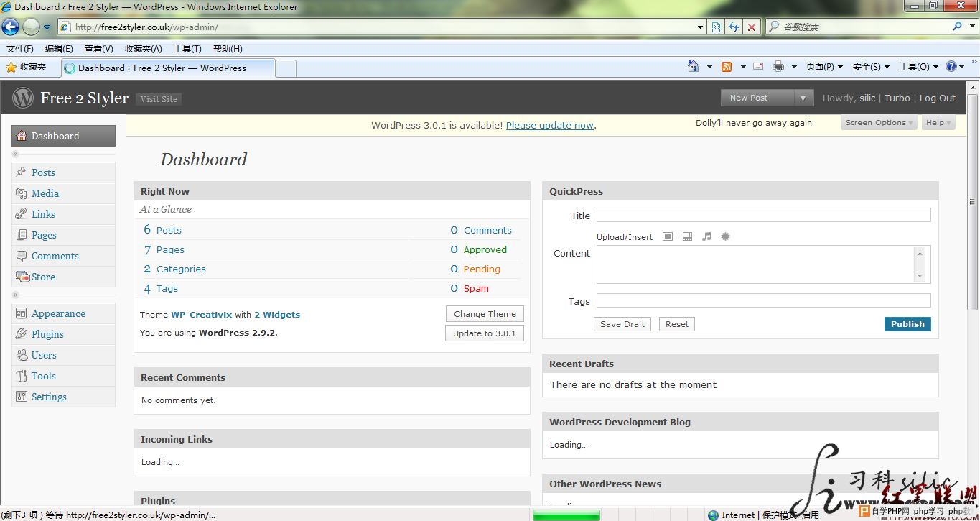
Task: Select the Dashboard browser tab
Action: (167, 68)
